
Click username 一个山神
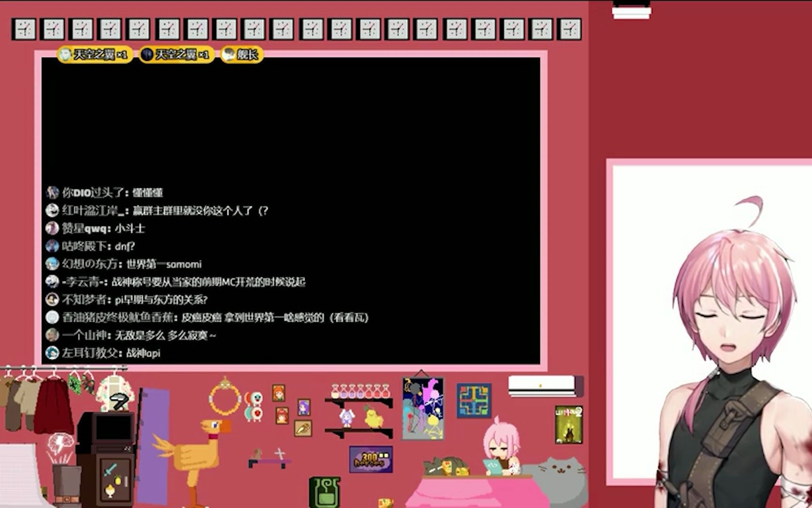[x=84, y=335]
